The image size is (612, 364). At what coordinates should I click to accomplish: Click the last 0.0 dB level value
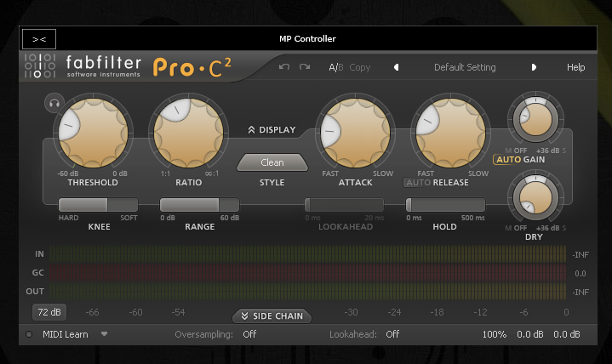[567, 334]
